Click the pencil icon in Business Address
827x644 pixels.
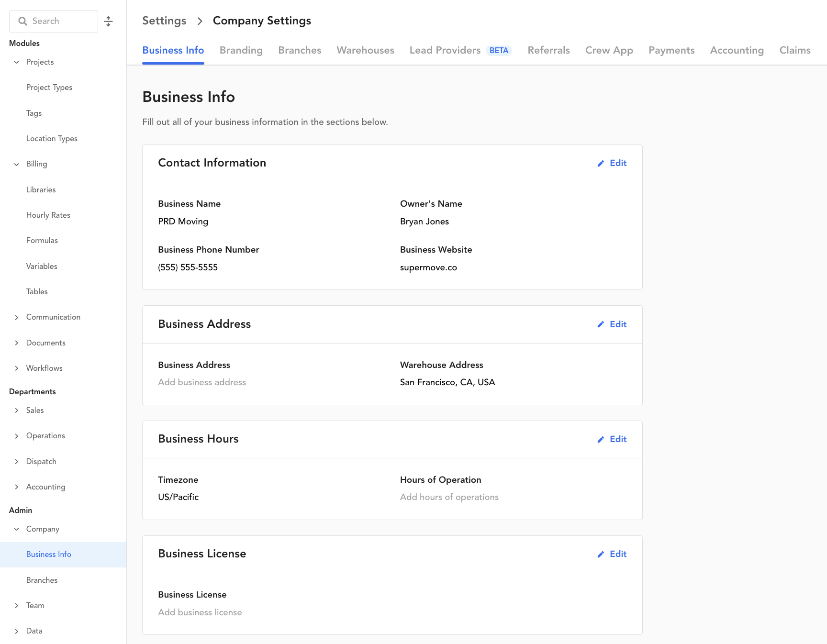[x=601, y=324]
